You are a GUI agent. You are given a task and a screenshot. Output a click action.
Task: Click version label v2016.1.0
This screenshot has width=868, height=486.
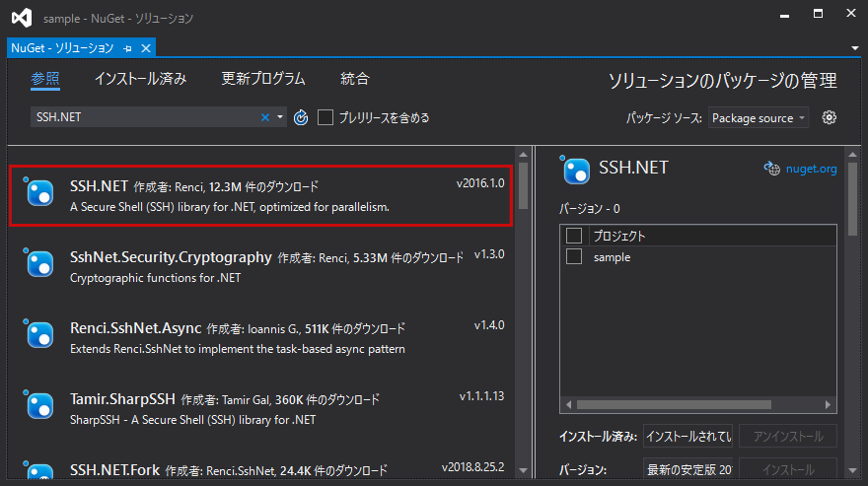click(480, 183)
